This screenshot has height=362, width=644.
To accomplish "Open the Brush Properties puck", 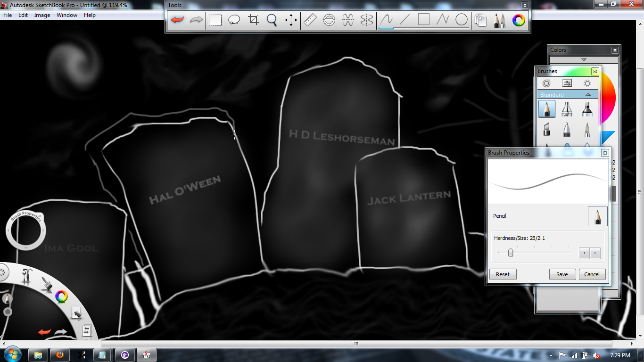I will [x=26, y=230].
